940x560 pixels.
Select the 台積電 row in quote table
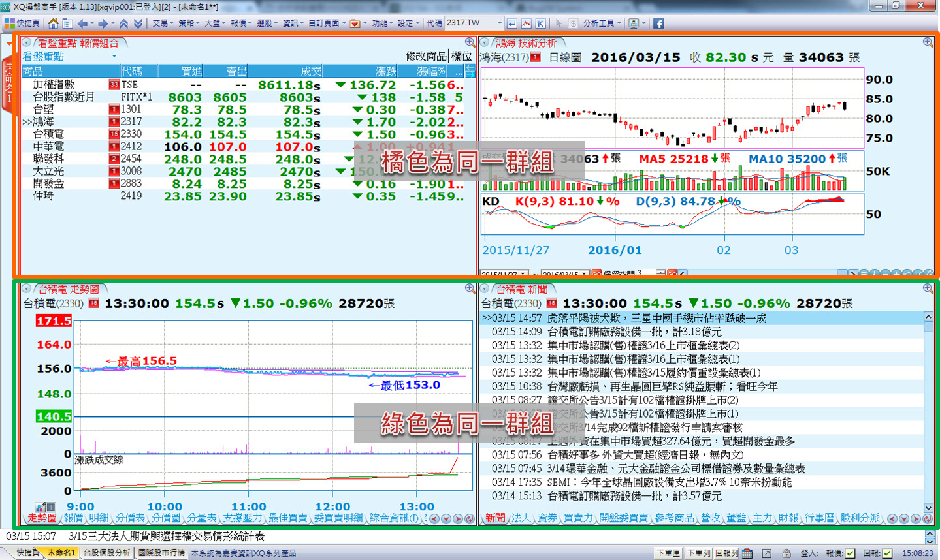point(49,134)
